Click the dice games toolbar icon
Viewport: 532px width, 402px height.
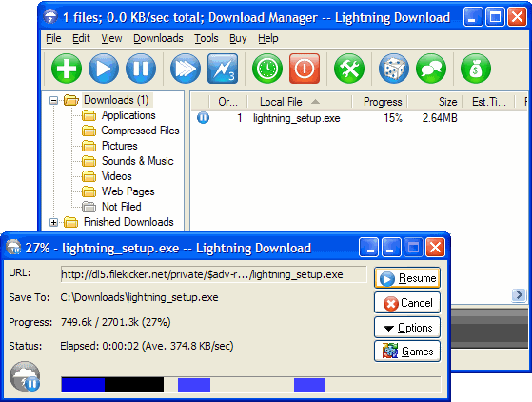click(394, 69)
